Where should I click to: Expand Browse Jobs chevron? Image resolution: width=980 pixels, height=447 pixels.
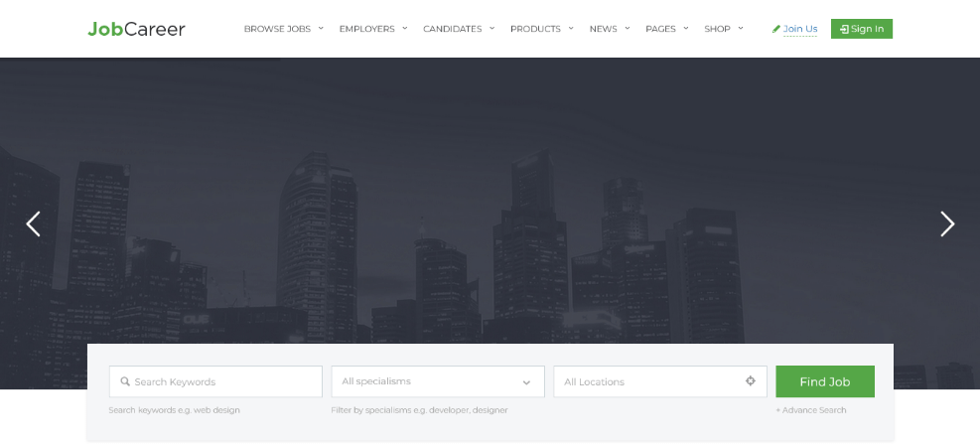(x=321, y=28)
